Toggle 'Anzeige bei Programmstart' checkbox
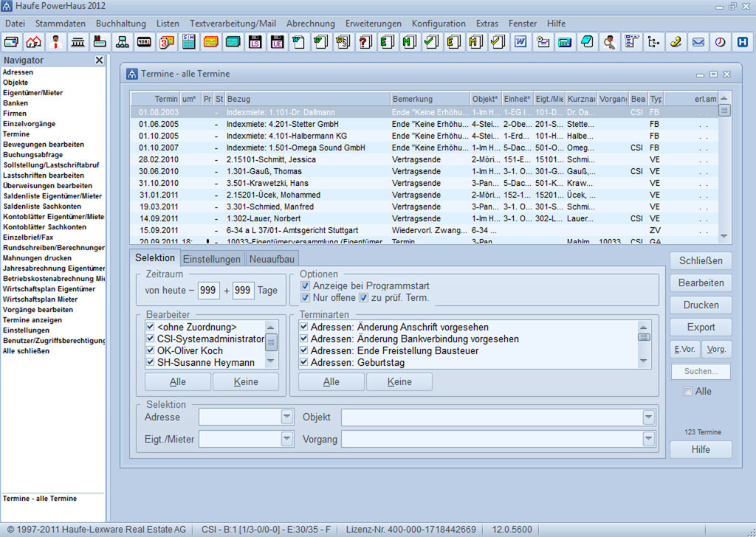Image resolution: width=756 pixels, height=537 pixels. pos(305,286)
